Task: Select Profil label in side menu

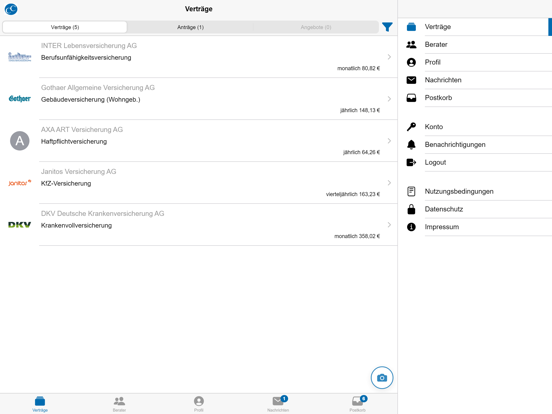Action: [x=432, y=62]
